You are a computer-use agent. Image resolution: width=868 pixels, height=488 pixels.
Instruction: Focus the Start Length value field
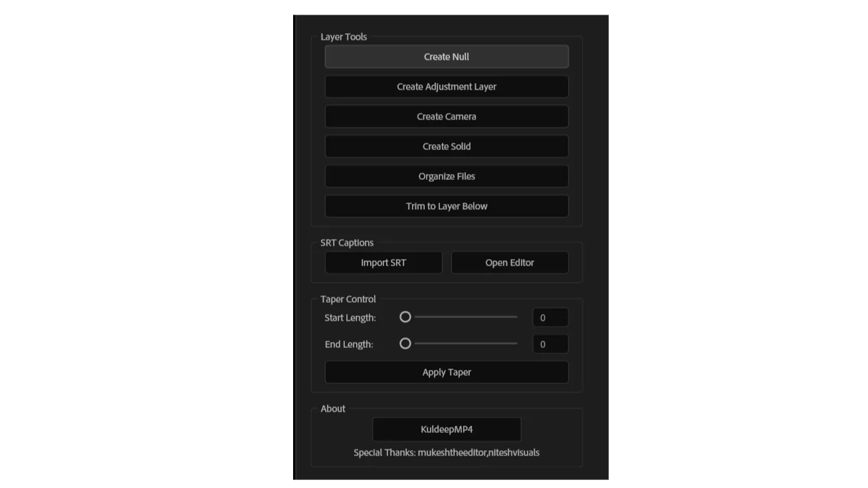[x=550, y=317]
